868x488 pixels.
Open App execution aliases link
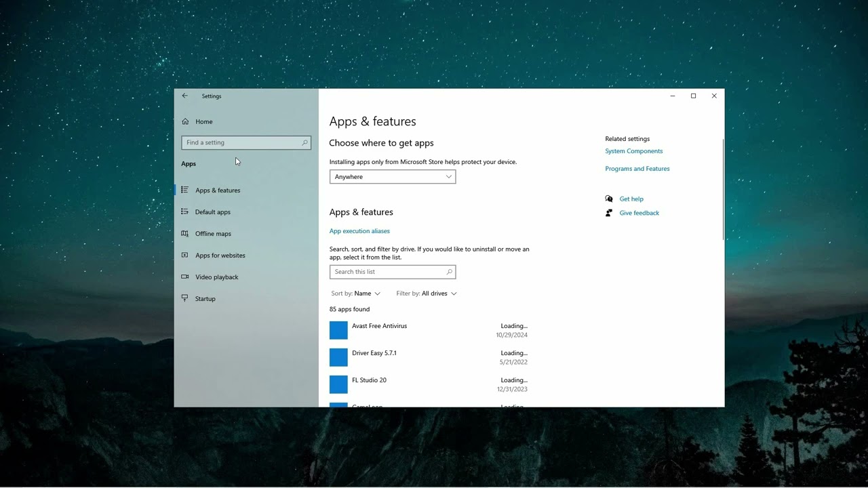pos(359,231)
